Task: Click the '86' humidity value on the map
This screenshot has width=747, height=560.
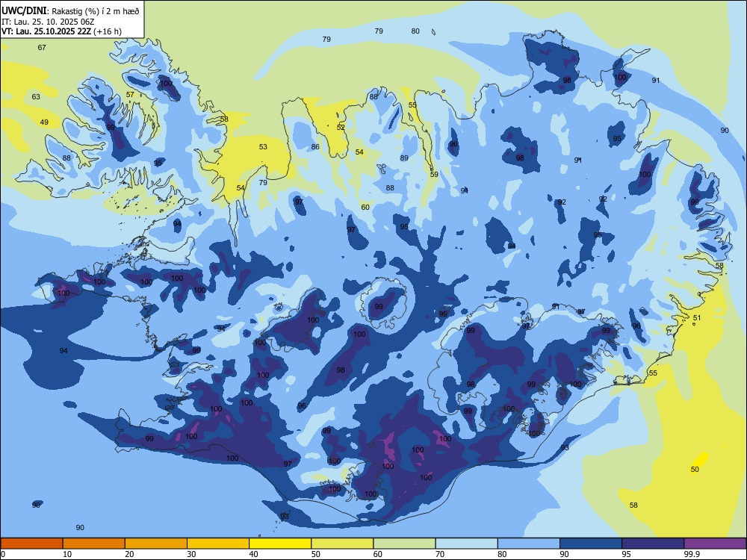Action: click(x=315, y=146)
